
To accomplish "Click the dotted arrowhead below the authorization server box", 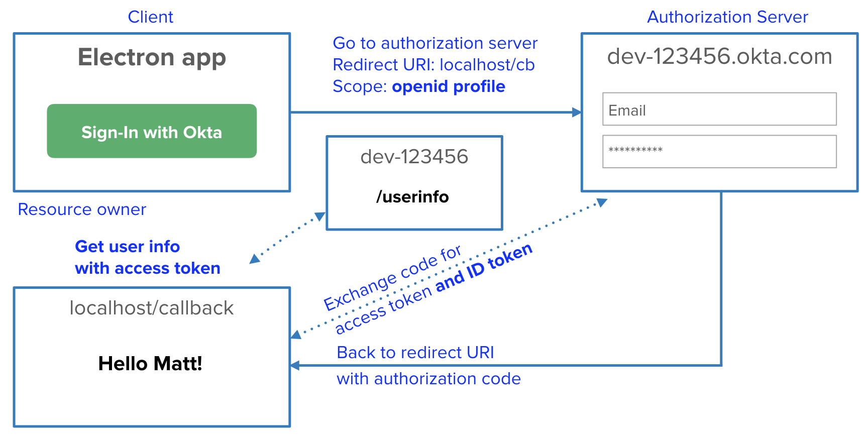I will [601, 202].
